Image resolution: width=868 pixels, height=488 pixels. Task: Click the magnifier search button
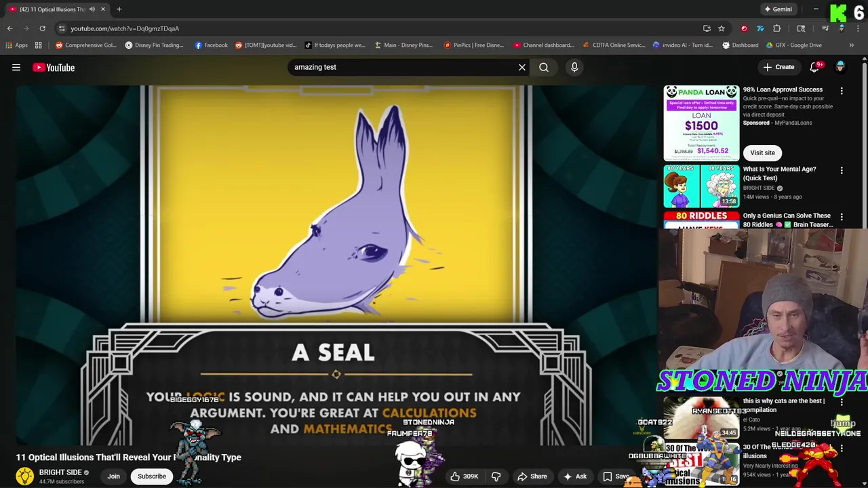544,67
